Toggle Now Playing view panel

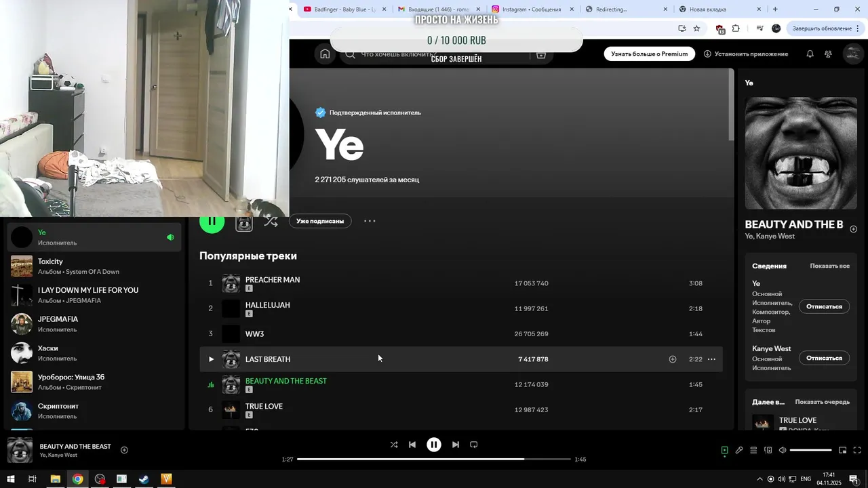(x=724, y=450)
